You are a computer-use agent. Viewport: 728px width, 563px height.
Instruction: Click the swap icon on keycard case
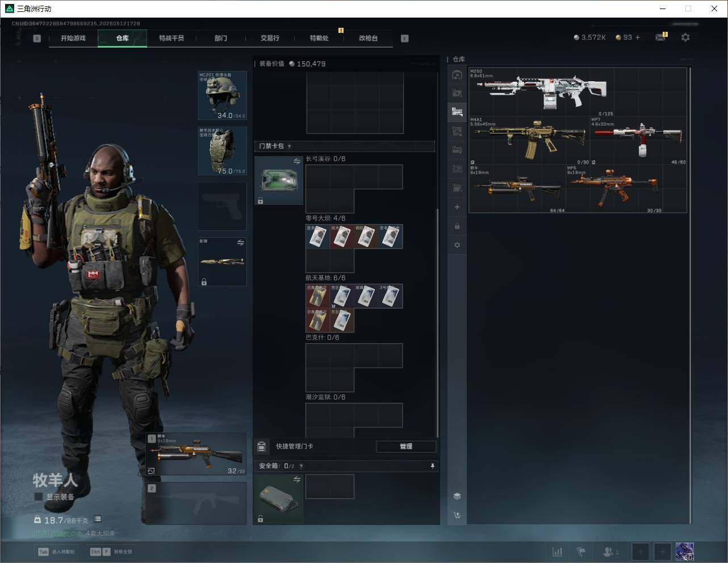coord(297,162)
